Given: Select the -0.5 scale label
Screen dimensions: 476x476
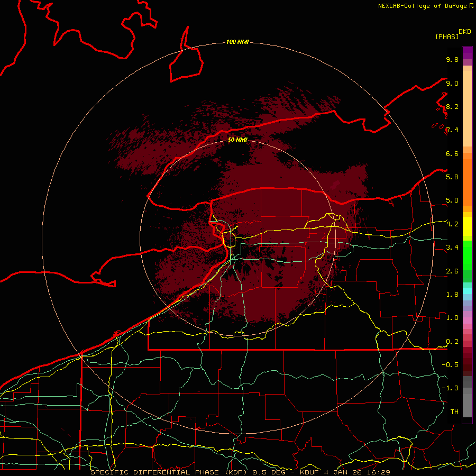Looking at the screenshot, I should 450,364.
